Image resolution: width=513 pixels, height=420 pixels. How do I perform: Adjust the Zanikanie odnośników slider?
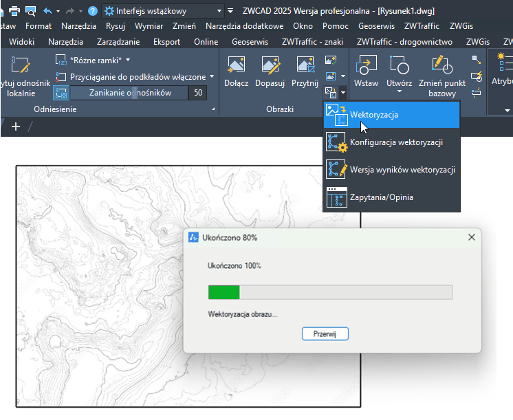pyautogui.click(x=130, y=93)
